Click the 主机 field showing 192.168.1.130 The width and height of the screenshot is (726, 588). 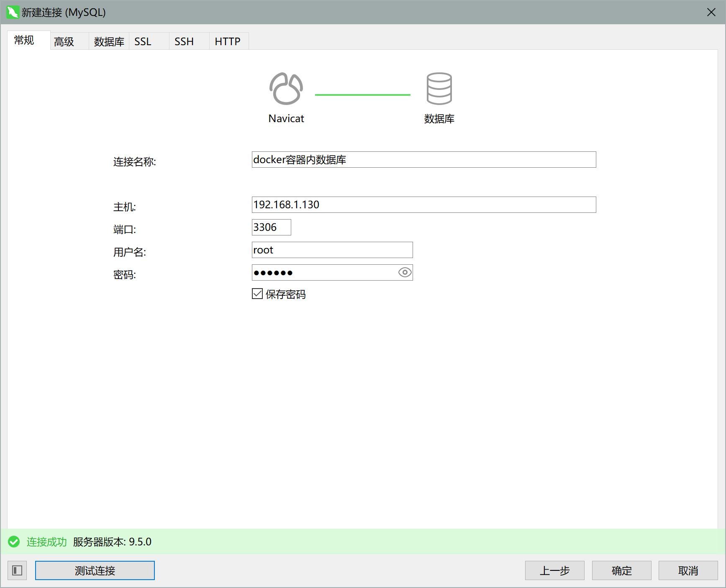click(x=424, y=205)
